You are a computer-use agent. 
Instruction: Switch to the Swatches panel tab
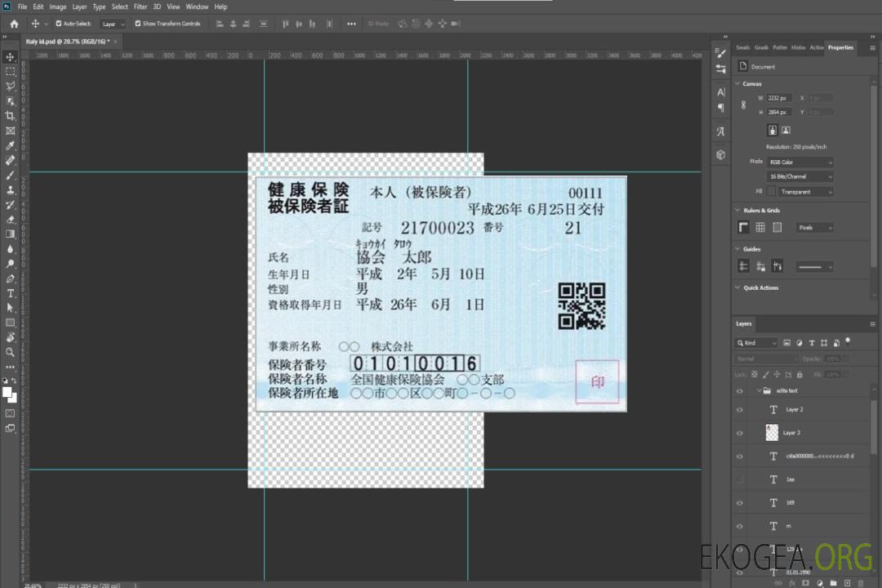742,47
